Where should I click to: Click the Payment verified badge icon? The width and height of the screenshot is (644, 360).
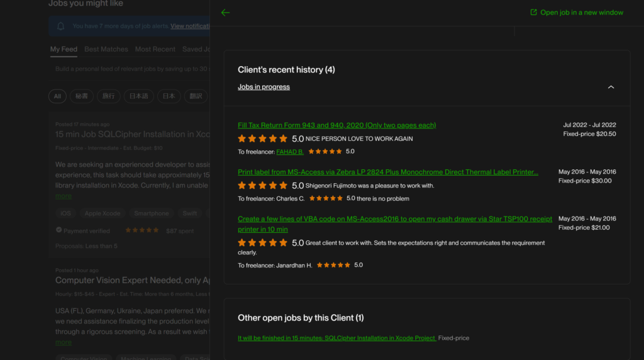click(58, 230)
